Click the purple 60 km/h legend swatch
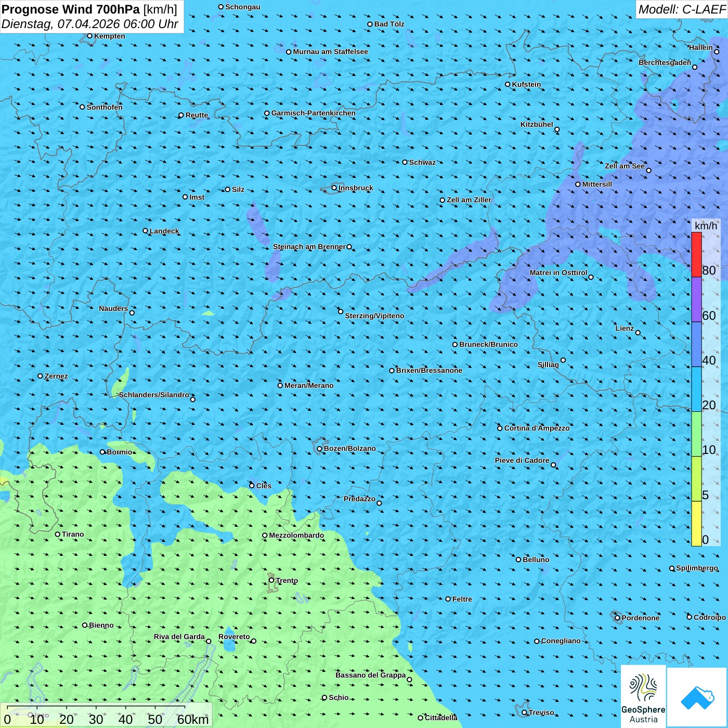The width and height of the screenshot is (728, 728). (x=696, y=300)
